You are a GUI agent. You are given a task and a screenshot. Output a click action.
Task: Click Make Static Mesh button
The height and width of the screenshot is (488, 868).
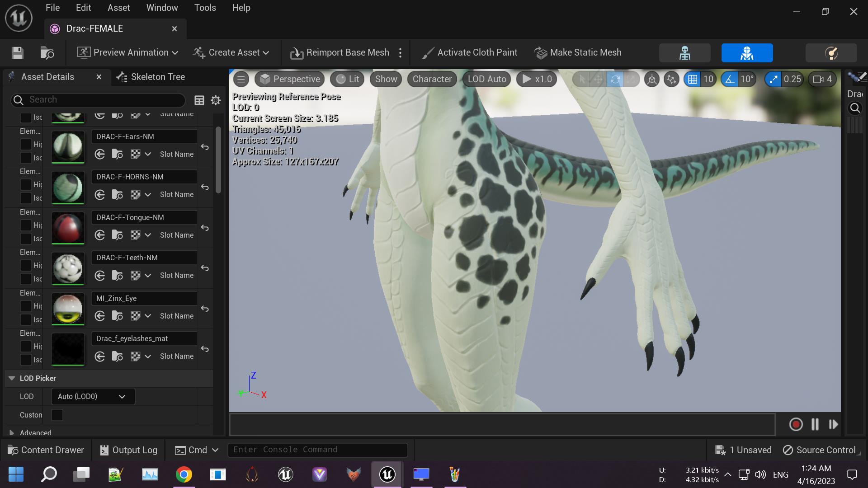578,53
